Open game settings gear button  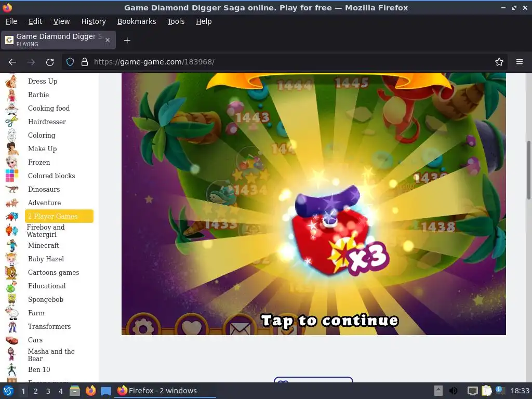[143, 326]
